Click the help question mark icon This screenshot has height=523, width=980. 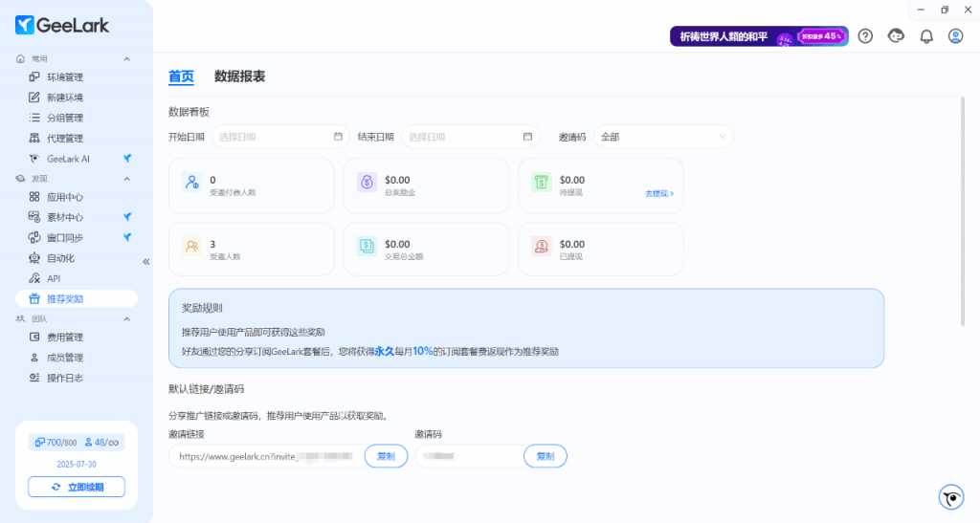pyautogui.click(x=865, y=36)
